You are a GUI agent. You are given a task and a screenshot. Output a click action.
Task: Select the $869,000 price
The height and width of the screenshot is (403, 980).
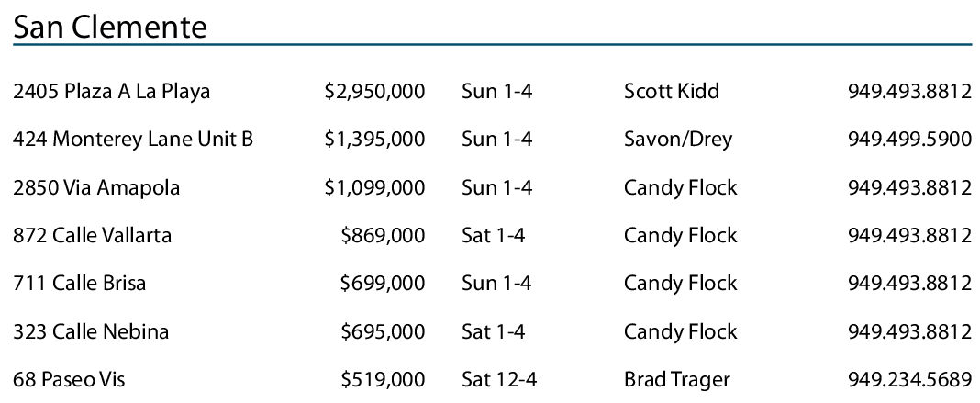click(383, 236)
